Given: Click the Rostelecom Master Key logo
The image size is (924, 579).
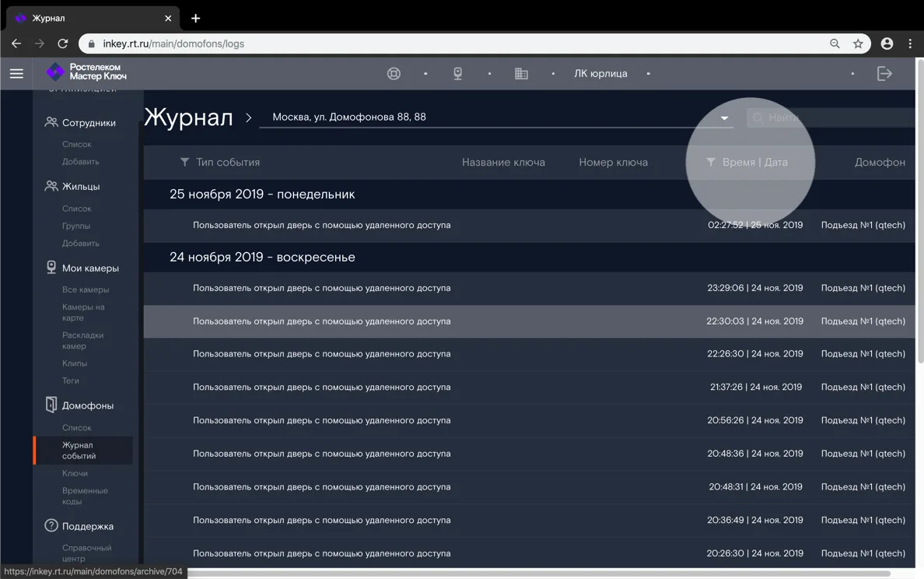Looking at the screenshot, I should click(86, 72).
